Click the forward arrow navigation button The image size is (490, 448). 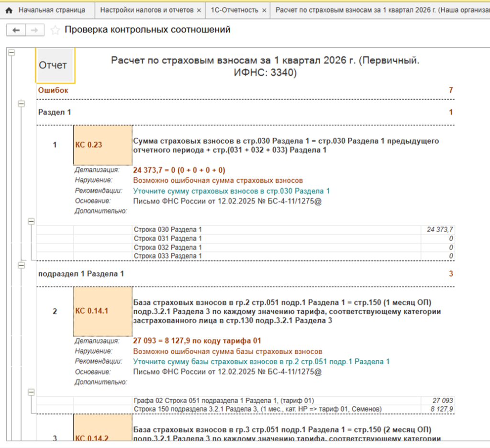click(x=34, y=30)
